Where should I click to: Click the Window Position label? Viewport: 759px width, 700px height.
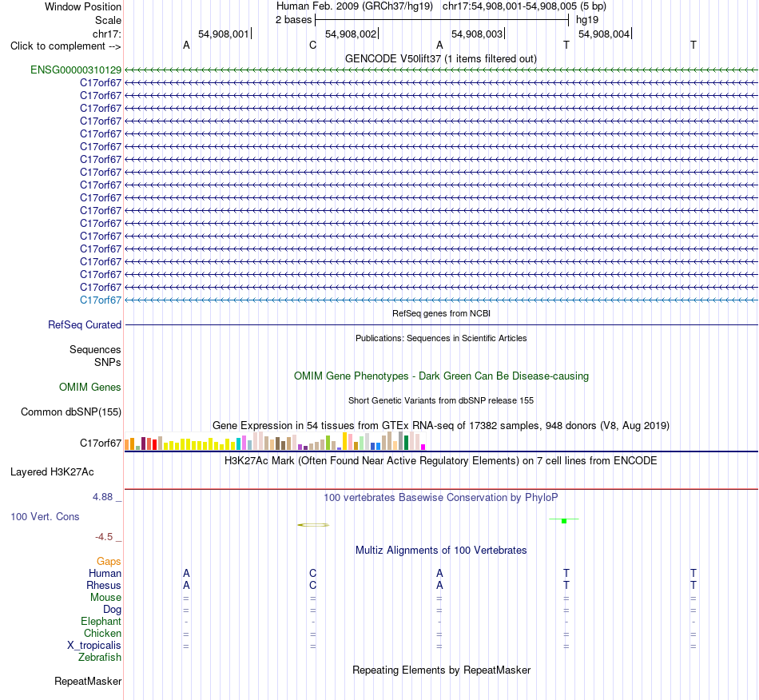coord(83,6)
